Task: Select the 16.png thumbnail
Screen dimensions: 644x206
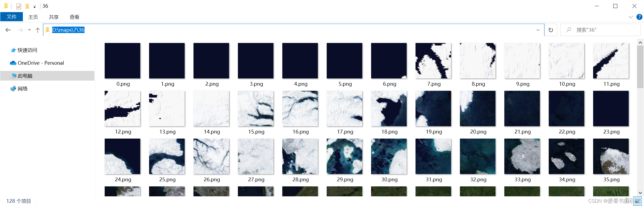Action: pyautogui.click(x=300, y=109)
